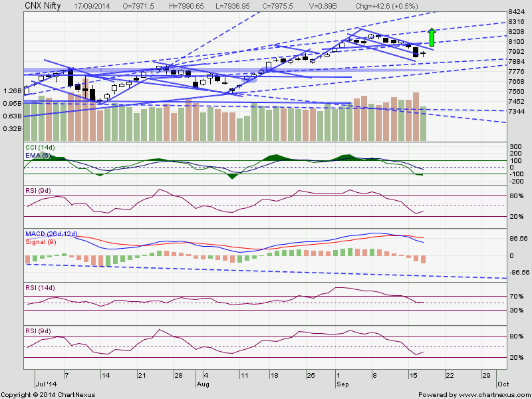Click the 1.26B volume axis label
Screen dimensions: 532x399
coord(13,90)
